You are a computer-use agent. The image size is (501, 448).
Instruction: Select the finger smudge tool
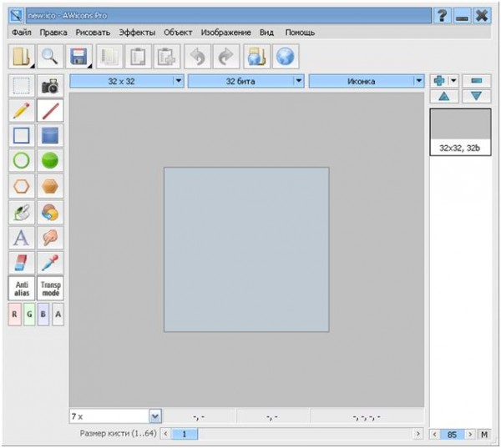coord(50,238)
